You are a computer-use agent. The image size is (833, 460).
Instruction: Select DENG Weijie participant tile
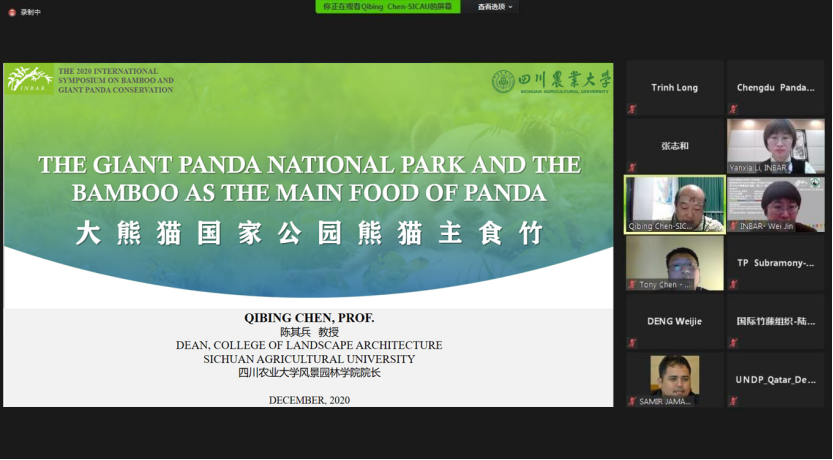click(675, 321)
